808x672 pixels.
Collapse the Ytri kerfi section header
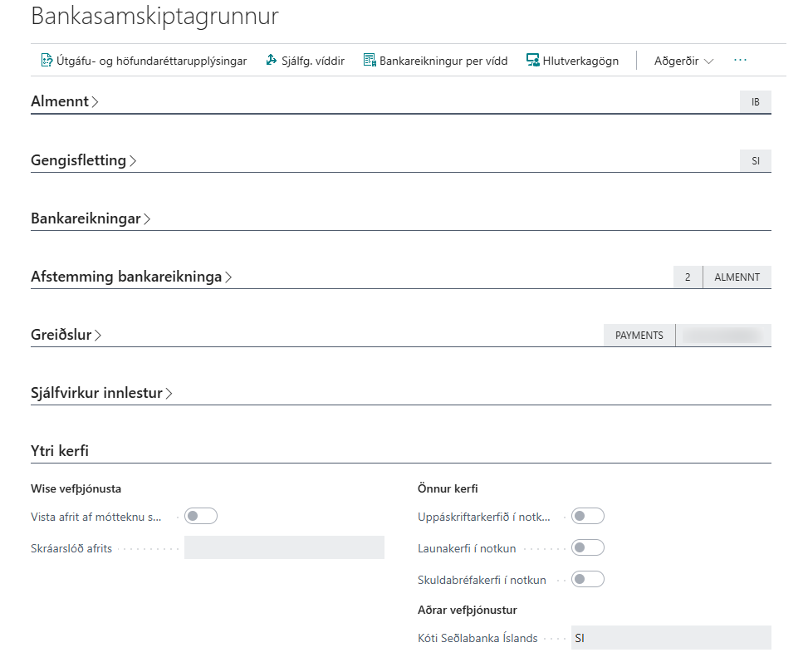[60, 451]
